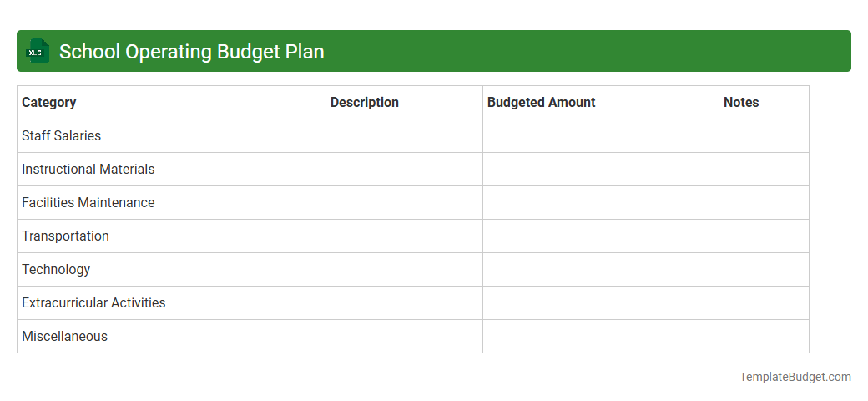
Task: Select the Technology row label
Action: pyautogui.click(x=56, y=269)
